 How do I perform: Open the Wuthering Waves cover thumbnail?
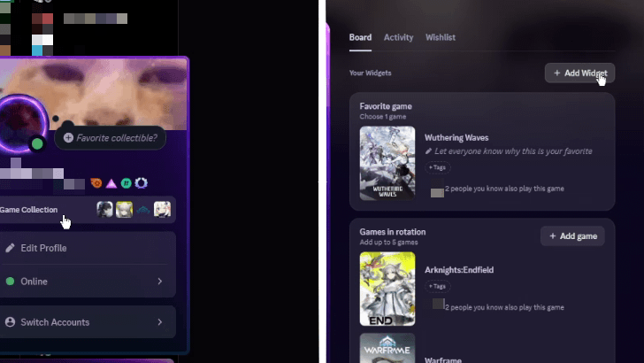[387, 163]
